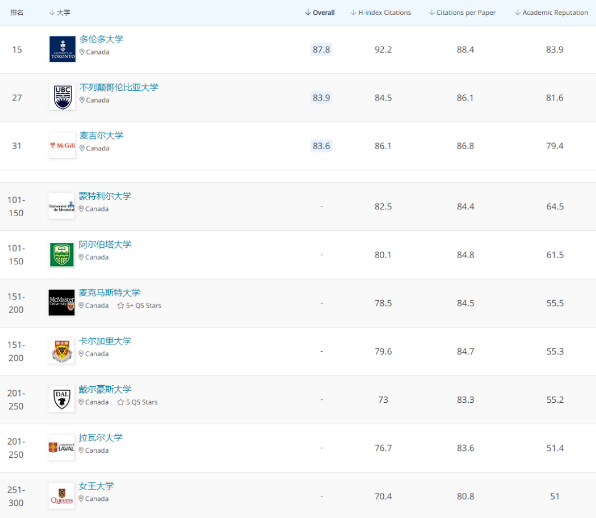Select overall score 83.6
This screenshot has width=596, height=518.
pyautogui.click(x=321, y=146)
